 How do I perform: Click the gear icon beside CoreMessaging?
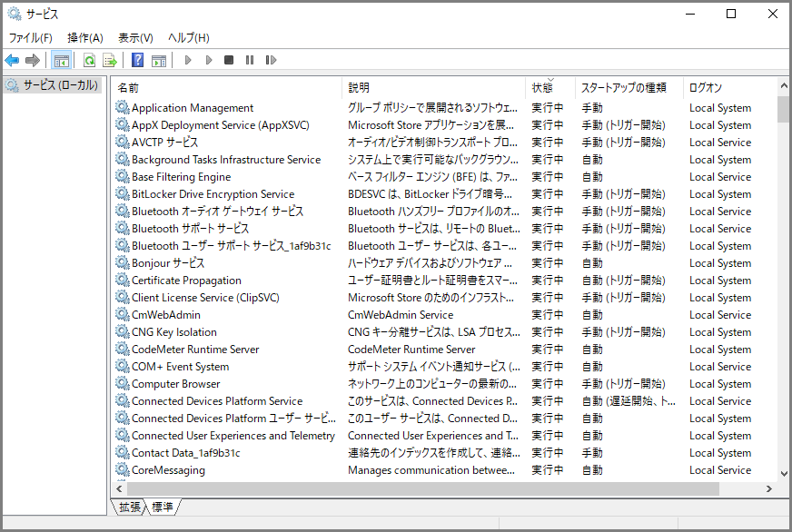pyautogui.click(x=123, y=469)
